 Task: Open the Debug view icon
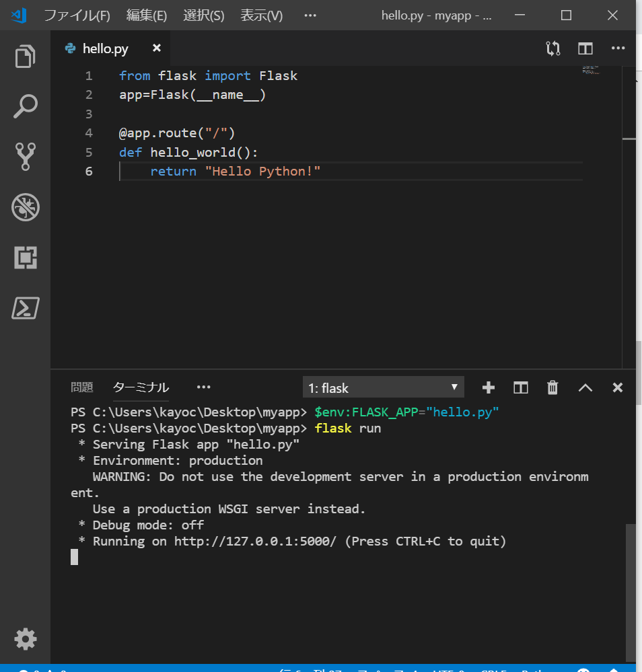click(26, 207)
